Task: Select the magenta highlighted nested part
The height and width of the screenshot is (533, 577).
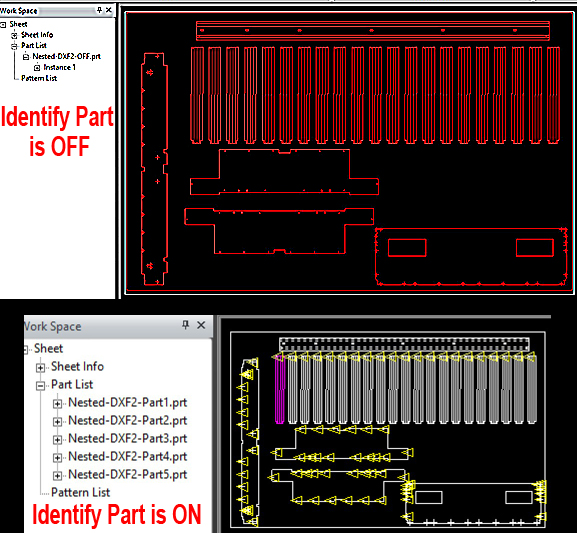Action: [280, 389]
